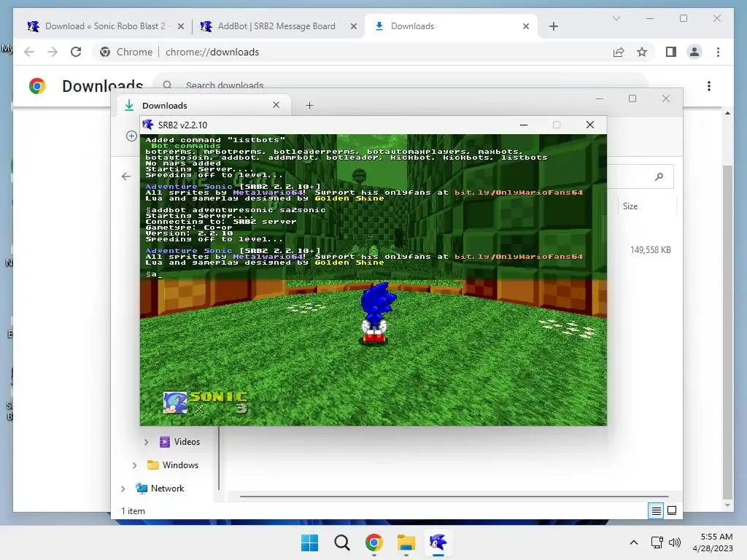
Task: Share this page icon in Chrome
Action: (x=619, y=52)
